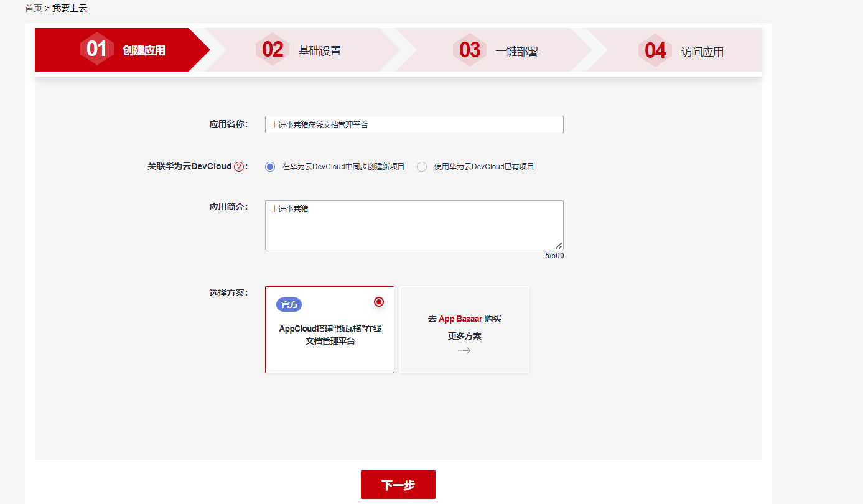Click the 关联华为云DevCloud label
The width and height of the screenshot is (863, 504).
189,167
